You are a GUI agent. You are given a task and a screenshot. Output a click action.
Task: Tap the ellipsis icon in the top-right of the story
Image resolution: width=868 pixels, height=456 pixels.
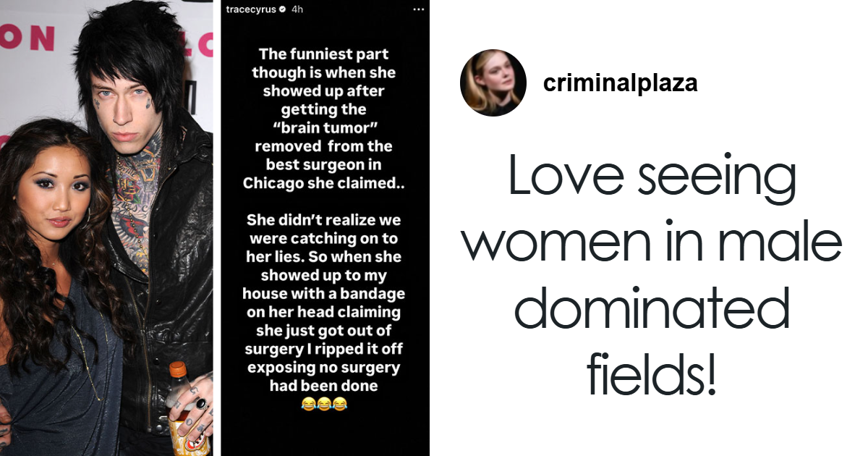point(420,9)
